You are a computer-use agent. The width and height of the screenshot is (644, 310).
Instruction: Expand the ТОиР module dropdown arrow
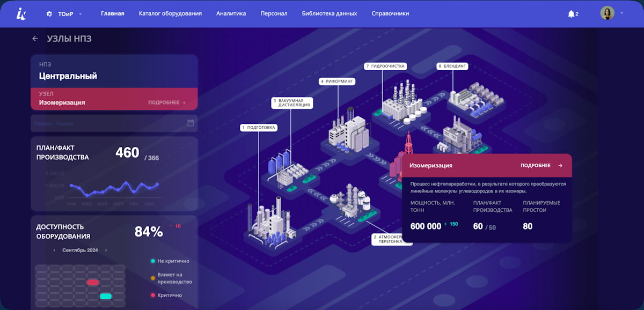pyautogui.click(x=80, y=14)
